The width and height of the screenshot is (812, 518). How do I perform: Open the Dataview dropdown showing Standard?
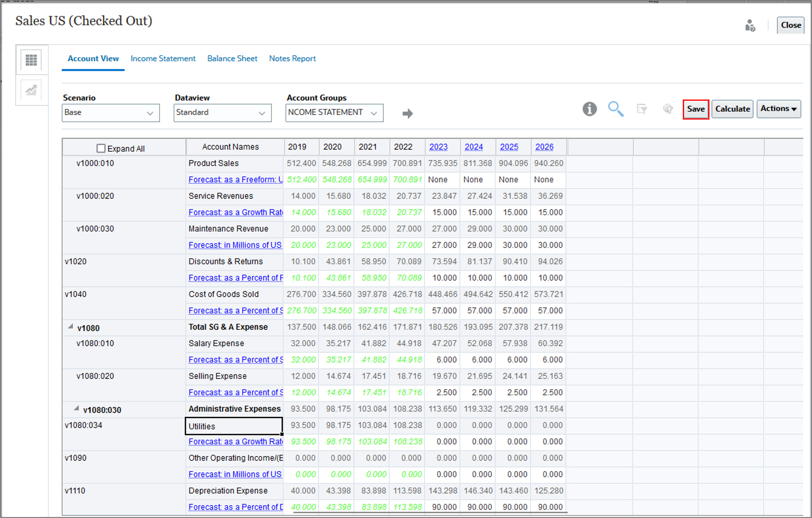tap(222, 113)
